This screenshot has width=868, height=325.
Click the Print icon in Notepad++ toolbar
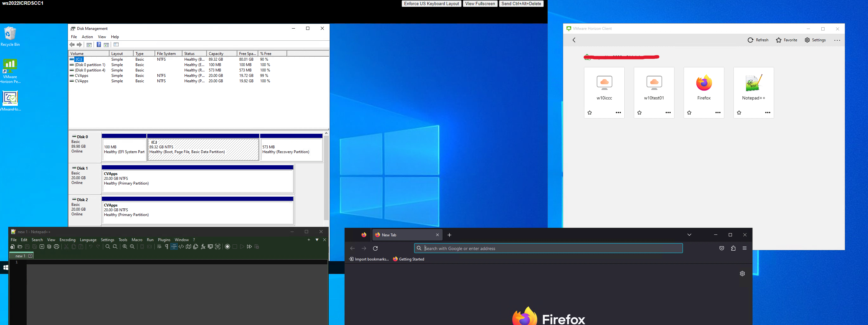[56, 247]
